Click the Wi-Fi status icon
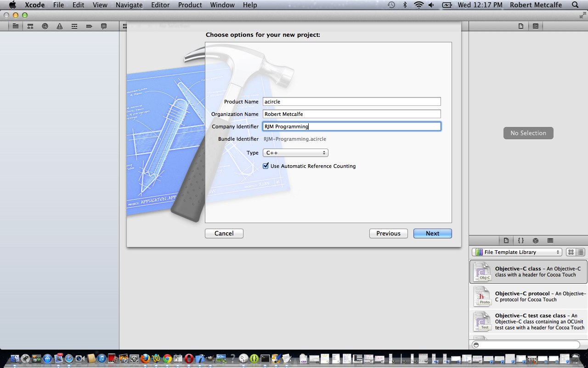This screenshot has height=368, width=588. point(418,5)
